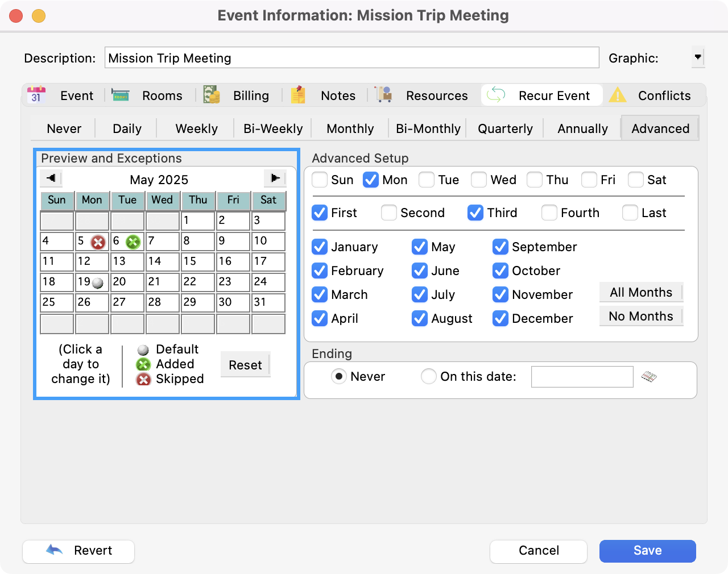Go to previous month in preview calendar

click(51, 178)
